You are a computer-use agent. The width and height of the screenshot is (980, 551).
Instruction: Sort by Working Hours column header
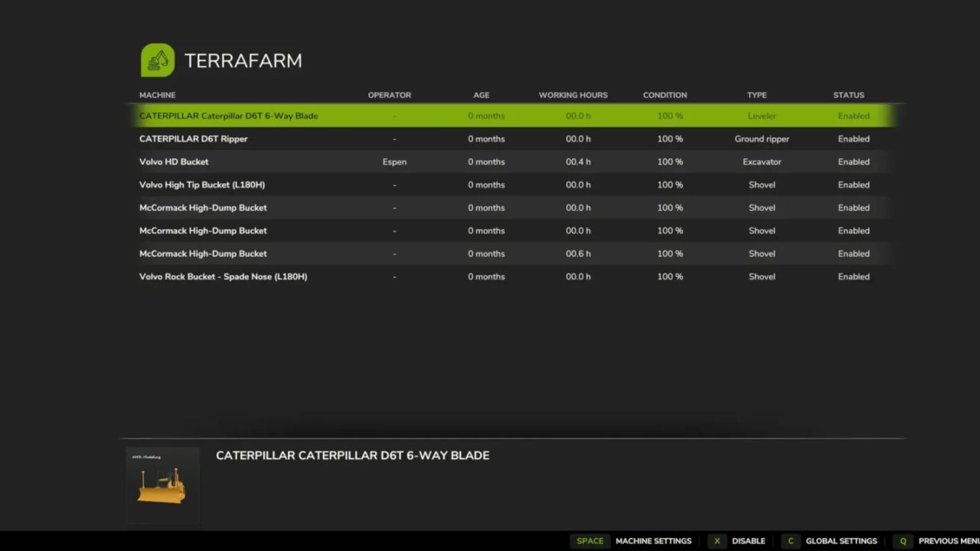pos(573,95)
